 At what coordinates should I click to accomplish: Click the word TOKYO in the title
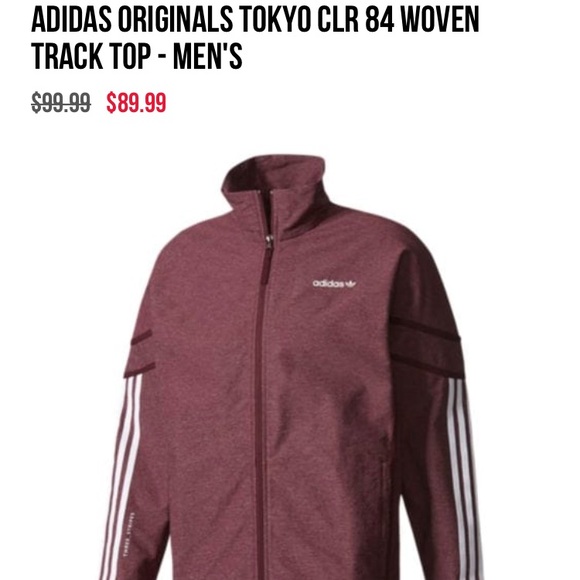[274, 20]
